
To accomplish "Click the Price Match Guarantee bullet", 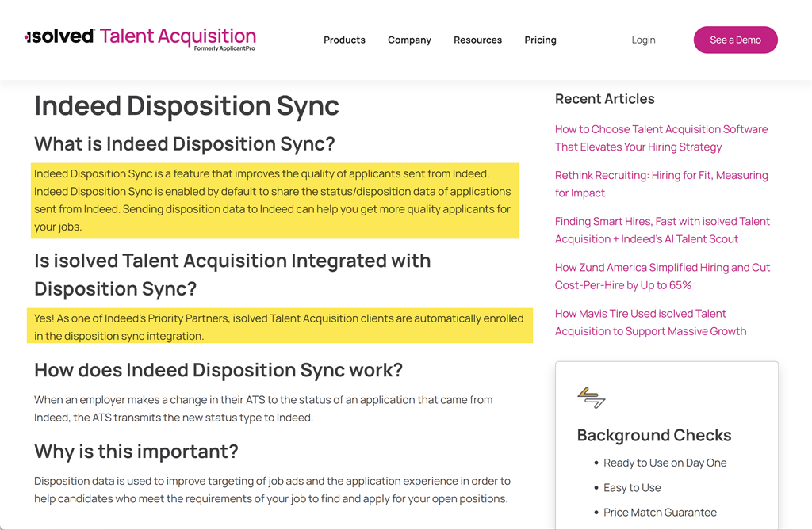I will [660, 512].
